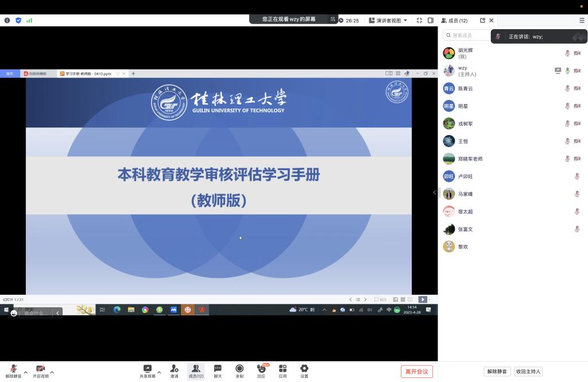Open the 应用 apps icon
588x382 pixels.
coord(283,368)
